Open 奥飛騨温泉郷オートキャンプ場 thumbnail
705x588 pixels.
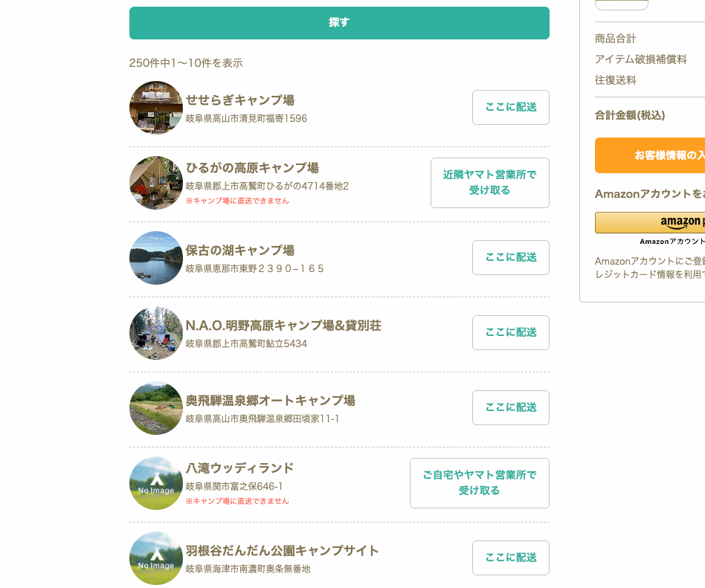click(156, 408)
